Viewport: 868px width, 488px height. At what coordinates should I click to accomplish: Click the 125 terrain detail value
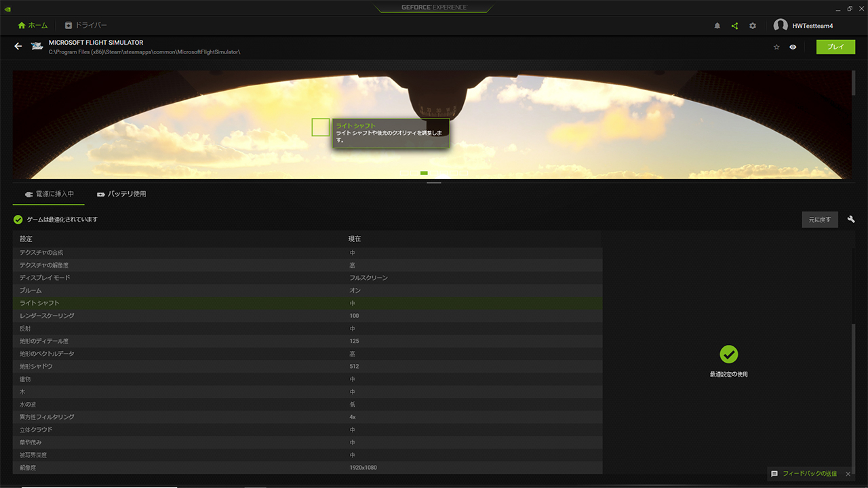(x=355, y=341)
